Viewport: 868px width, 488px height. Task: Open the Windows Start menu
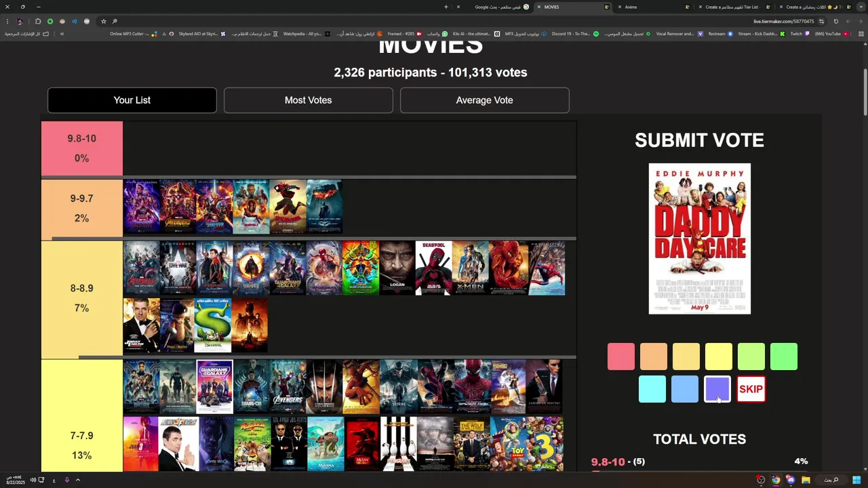point(856,480)
